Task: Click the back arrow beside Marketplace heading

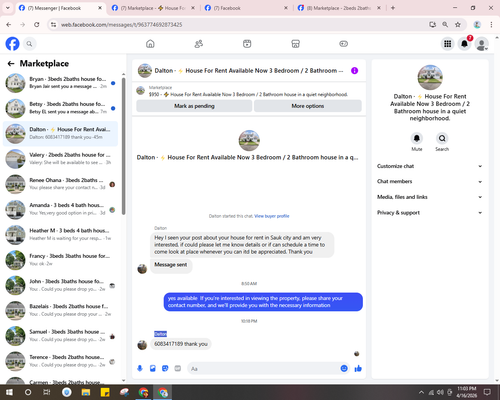Action: (x=11, y=63)
